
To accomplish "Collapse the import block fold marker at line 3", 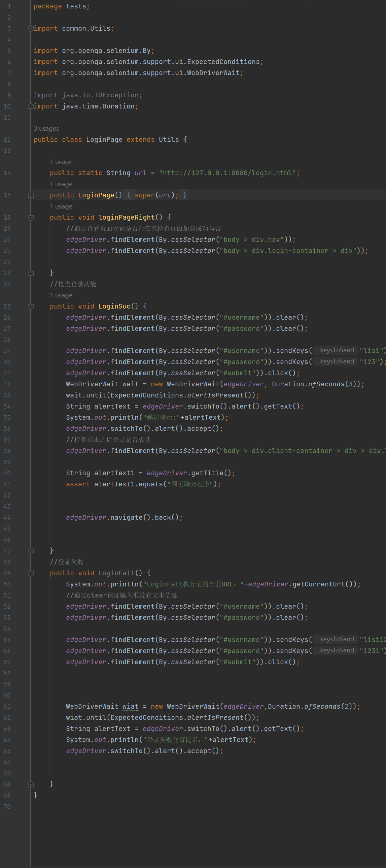I will coord(31,29).
